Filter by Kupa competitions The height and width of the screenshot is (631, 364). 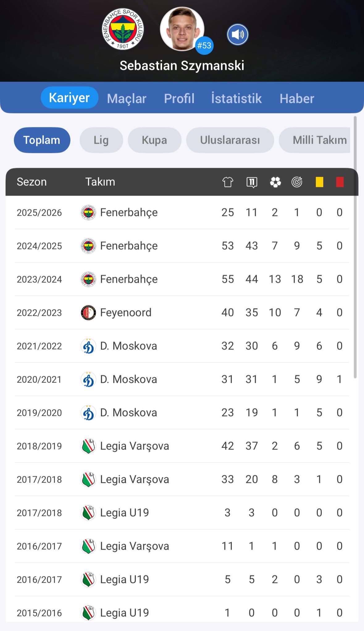[154, 140]
